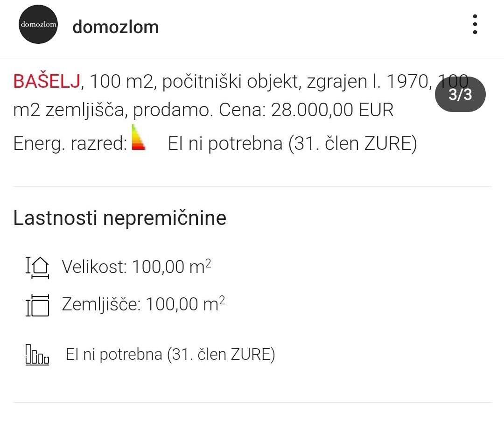Open the domozlom profile avatar
504x428 pixels.
click(x=38, y=25)
